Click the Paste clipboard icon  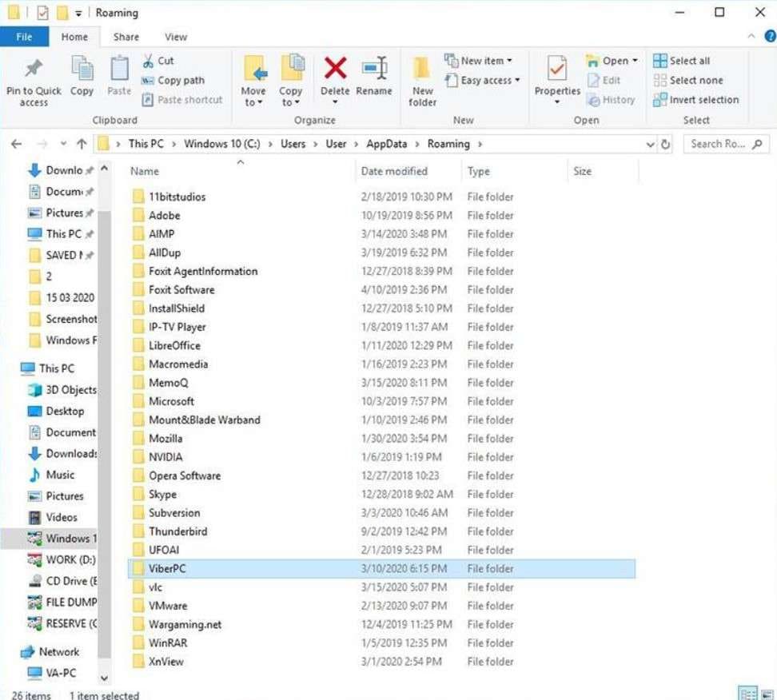(119, 69)
